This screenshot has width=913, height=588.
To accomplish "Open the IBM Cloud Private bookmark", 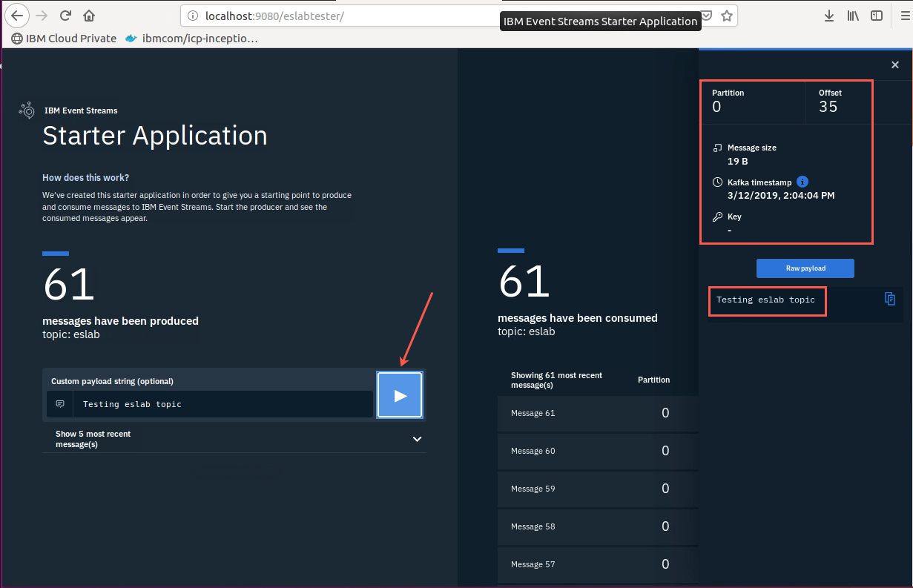I will coord(64,39).
